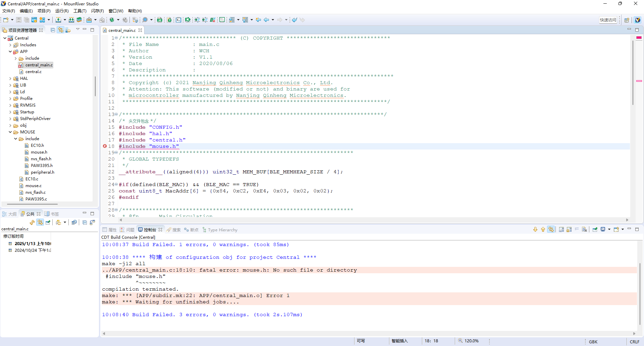Minimize the console panel view
Screen dimensions: 644x346
[x=629, y=229]
